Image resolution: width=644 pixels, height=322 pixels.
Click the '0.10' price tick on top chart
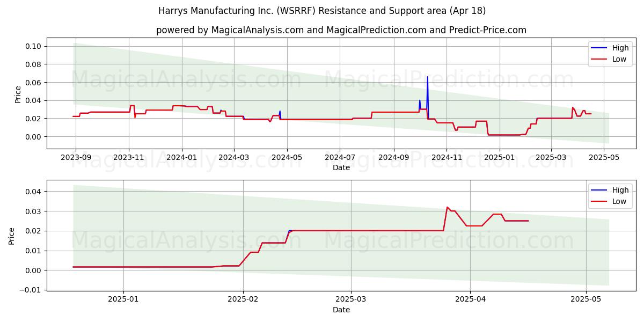click(x=33, y=46)
